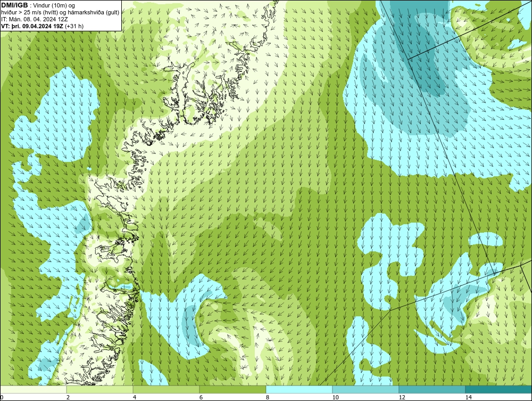This screenshot has height=401, width=532.
Task: Click the 2–4 m/s light green swatch
Action: tap(100, 389)
